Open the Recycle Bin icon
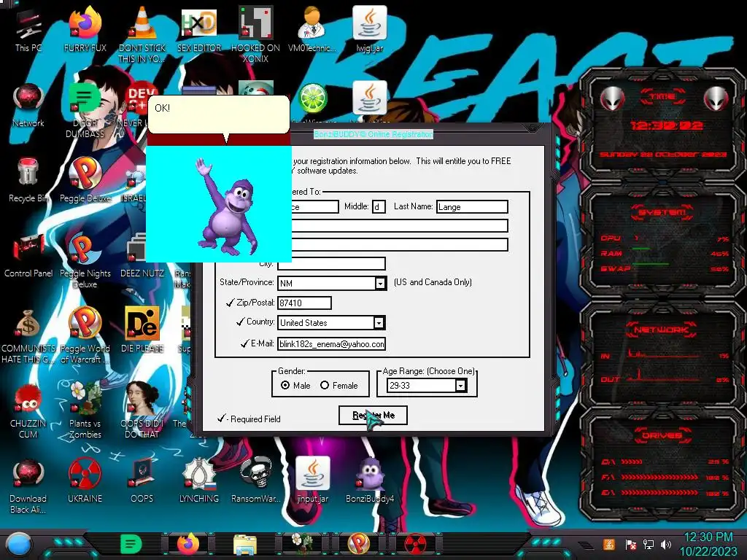 click(28, 181)
